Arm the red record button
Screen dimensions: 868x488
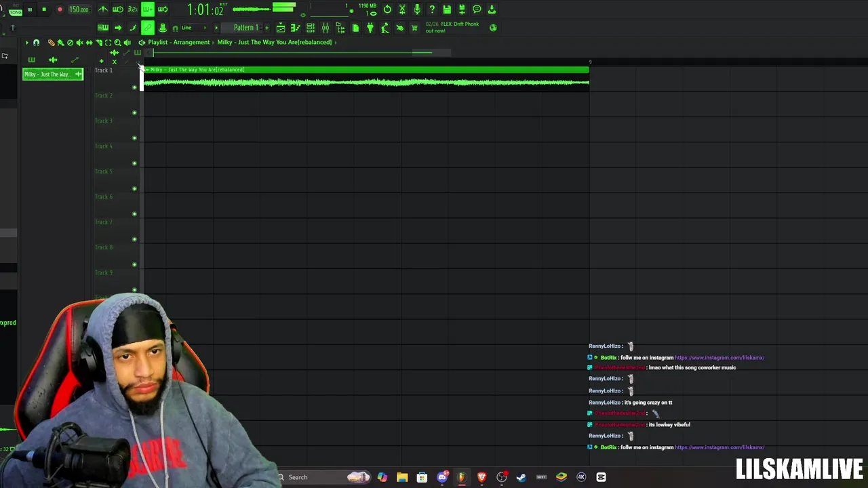click(x=60, y=9)
